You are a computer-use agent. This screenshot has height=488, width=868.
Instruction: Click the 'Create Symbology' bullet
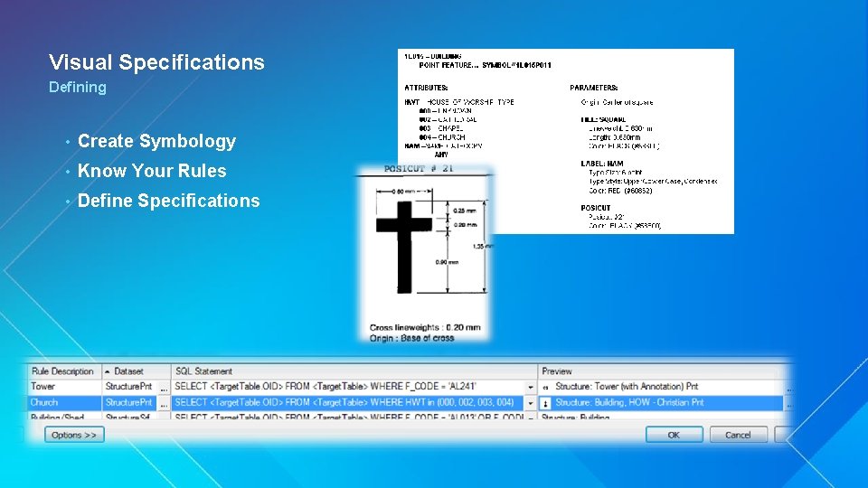point(156,141)
